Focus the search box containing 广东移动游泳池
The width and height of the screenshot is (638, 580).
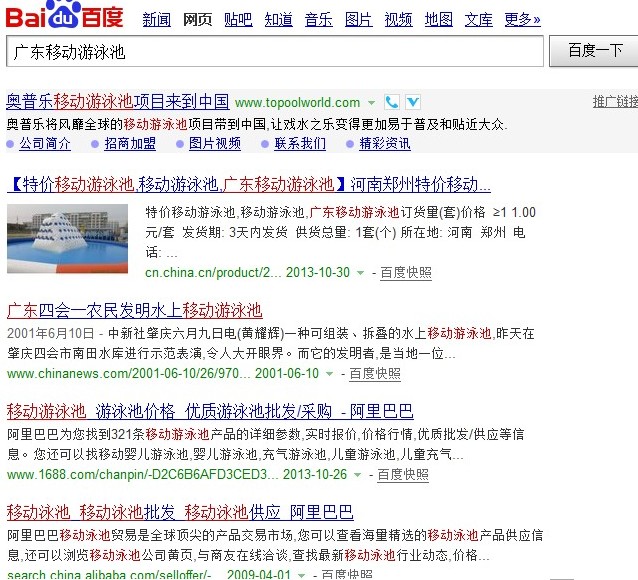[275, 51]
